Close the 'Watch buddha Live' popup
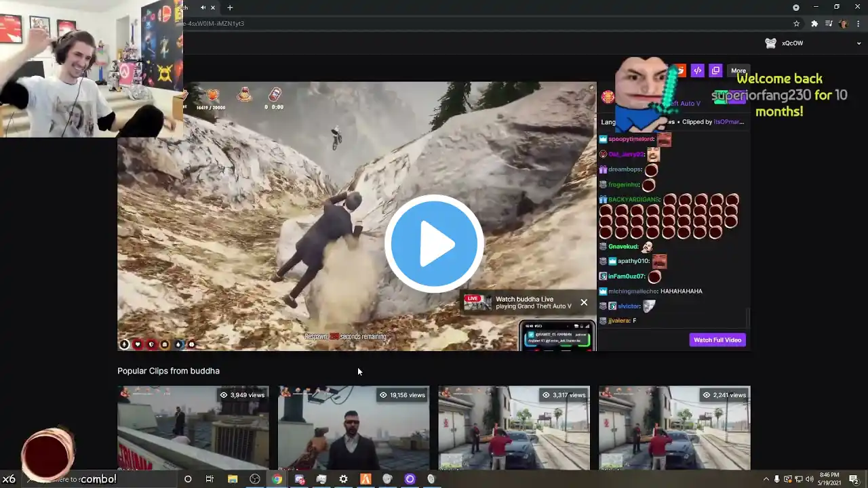Screen dimensions: 868x488 (x=584, y=302)
